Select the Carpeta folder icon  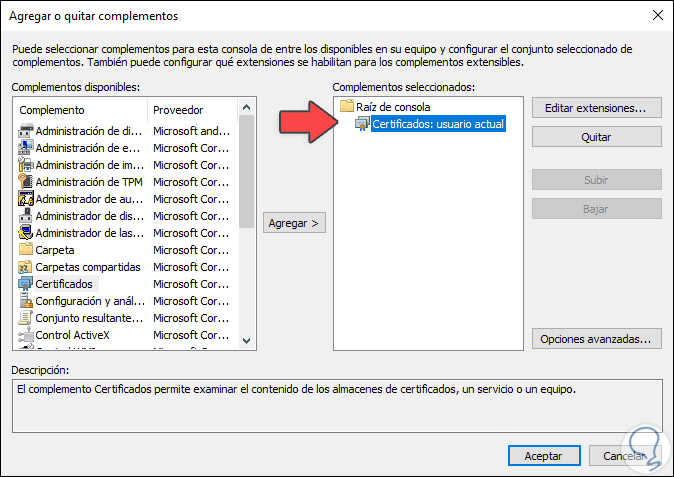click(x=26, y=250)
